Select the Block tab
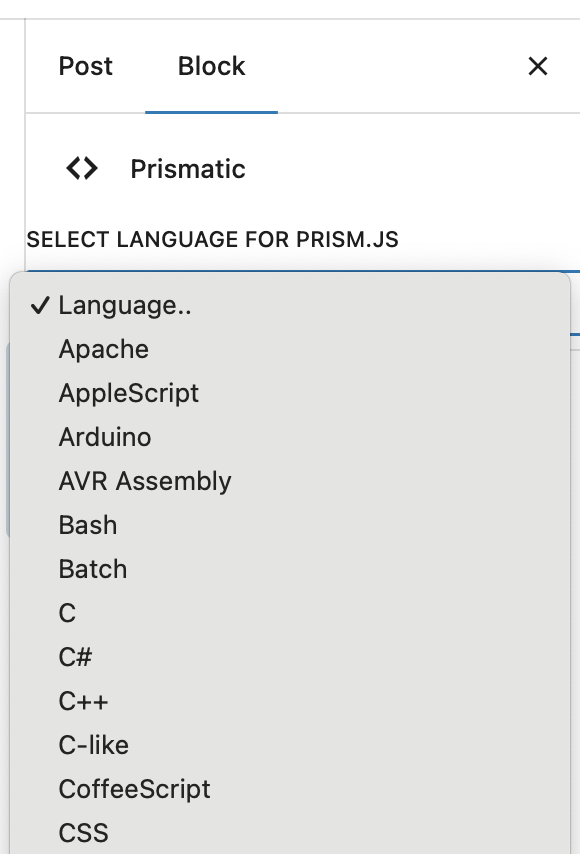This screenshot has height=854, width=580. [x=211, y=66]
